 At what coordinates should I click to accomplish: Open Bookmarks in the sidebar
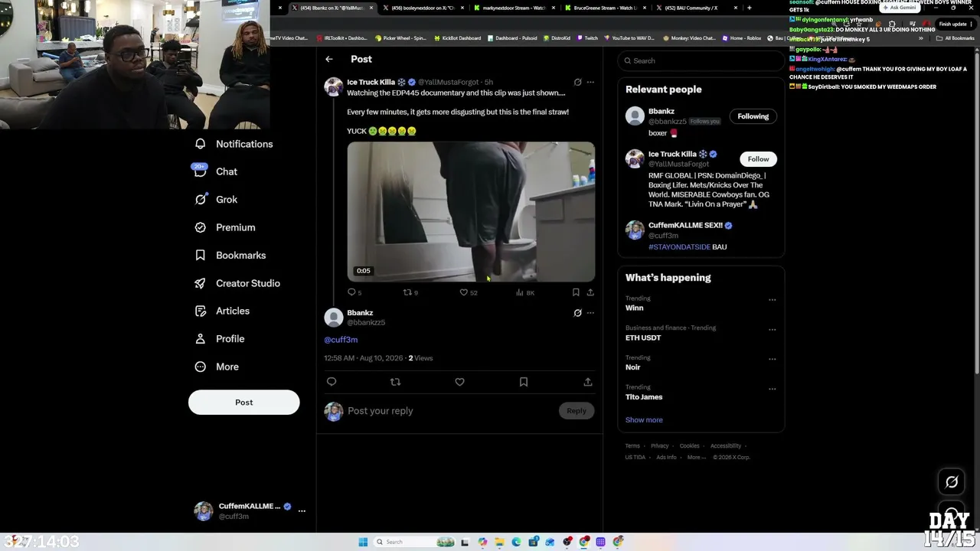tap(230, 255)
